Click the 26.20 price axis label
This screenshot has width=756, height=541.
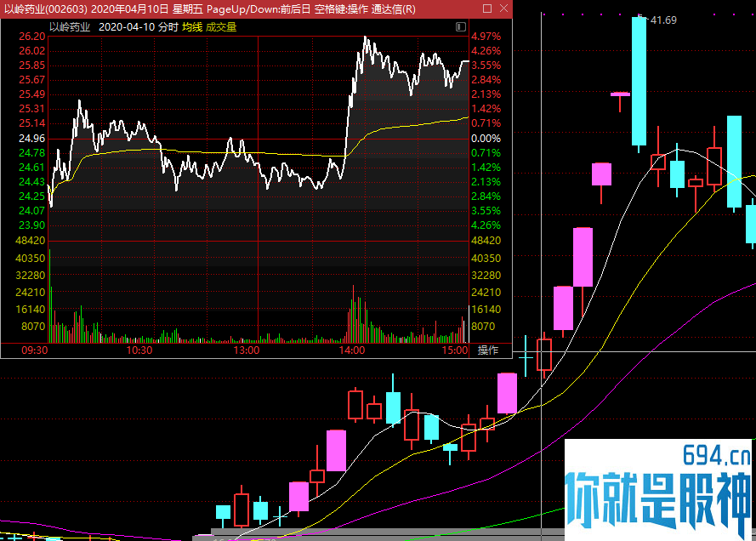click(31, 37)
